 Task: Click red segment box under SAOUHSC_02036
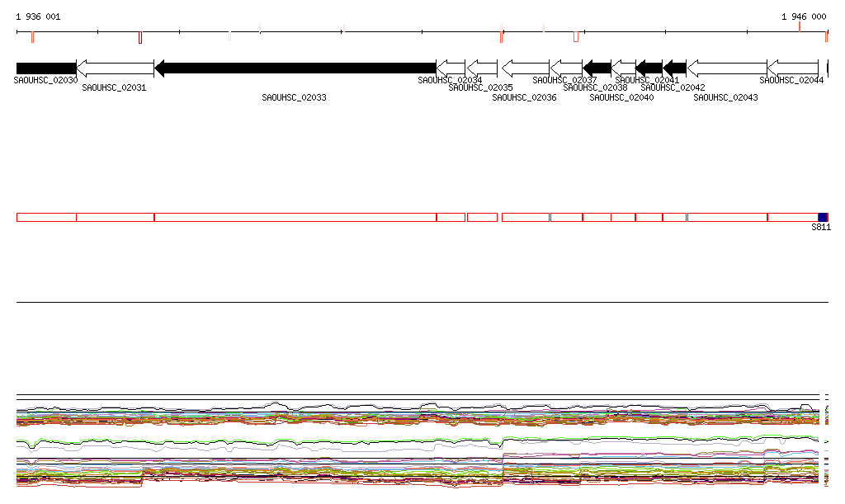pos(526,218)
